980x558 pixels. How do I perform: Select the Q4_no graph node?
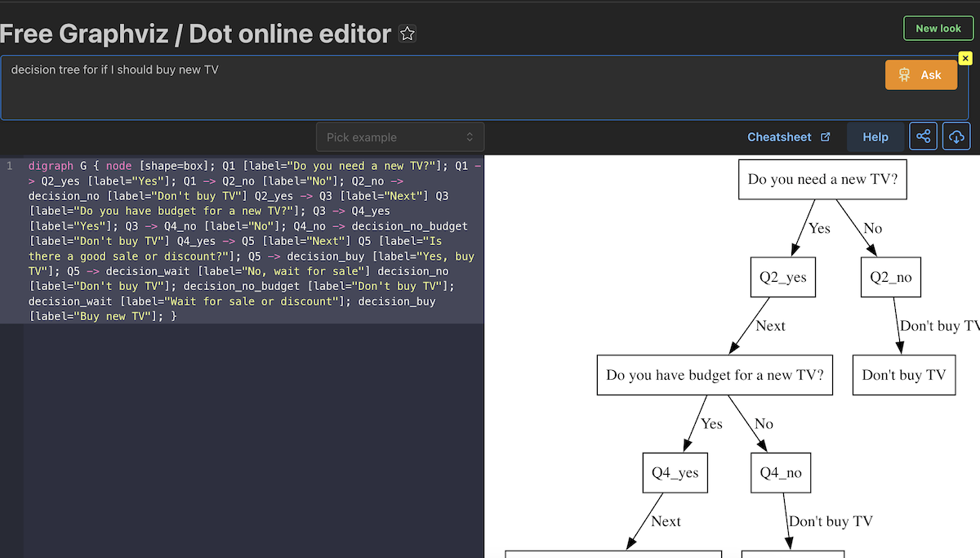pos(781,473)
